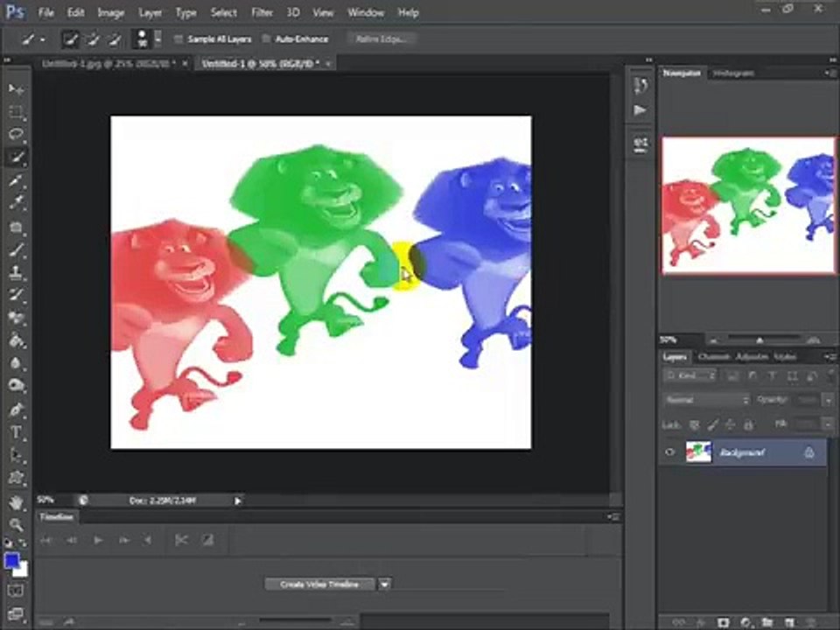
Task: Select the Eyedropper tool
Action: 16,202
